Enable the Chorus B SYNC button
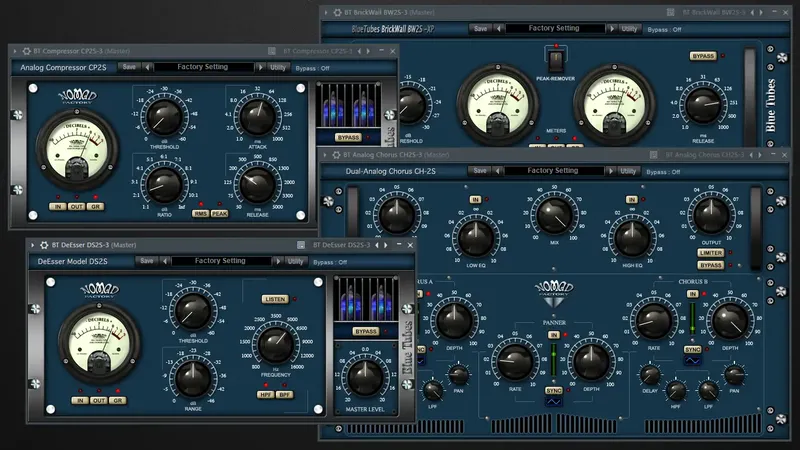The width and height of the screenshot is (800, 450). pyautogui.click(x=692, y=349)
